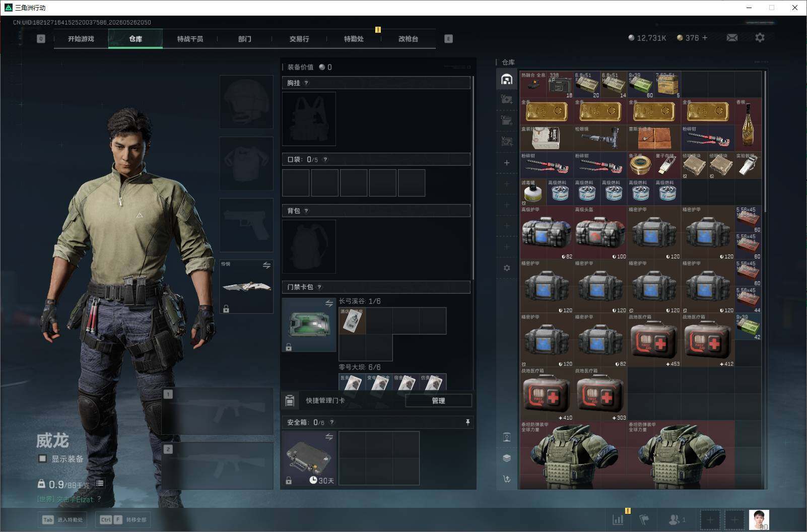Click the first add-teammate plus slot
This screenshot has height=532, width=807.
point(710,519)
